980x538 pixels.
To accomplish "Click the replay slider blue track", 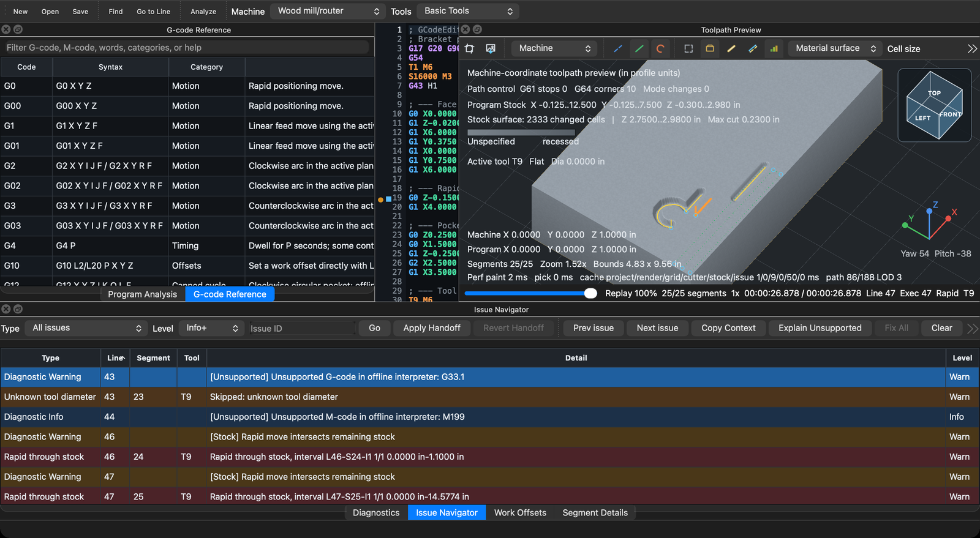I will [524, 293].
